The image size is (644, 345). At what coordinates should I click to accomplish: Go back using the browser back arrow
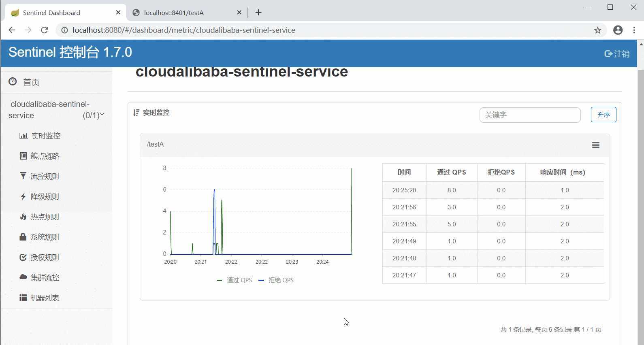(12, 30)
